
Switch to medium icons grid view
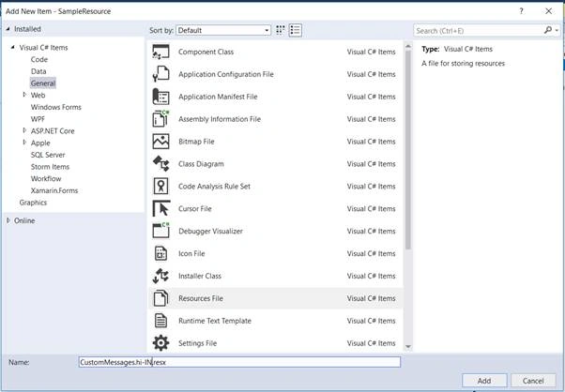coord(281,30)
